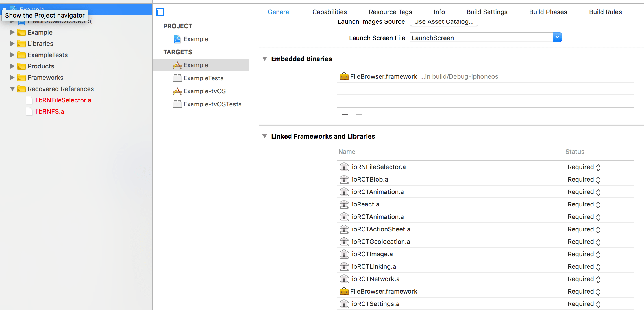
Task: Collapse the Linked Frameworks and Libraries section
Action: tap(265, 136)
